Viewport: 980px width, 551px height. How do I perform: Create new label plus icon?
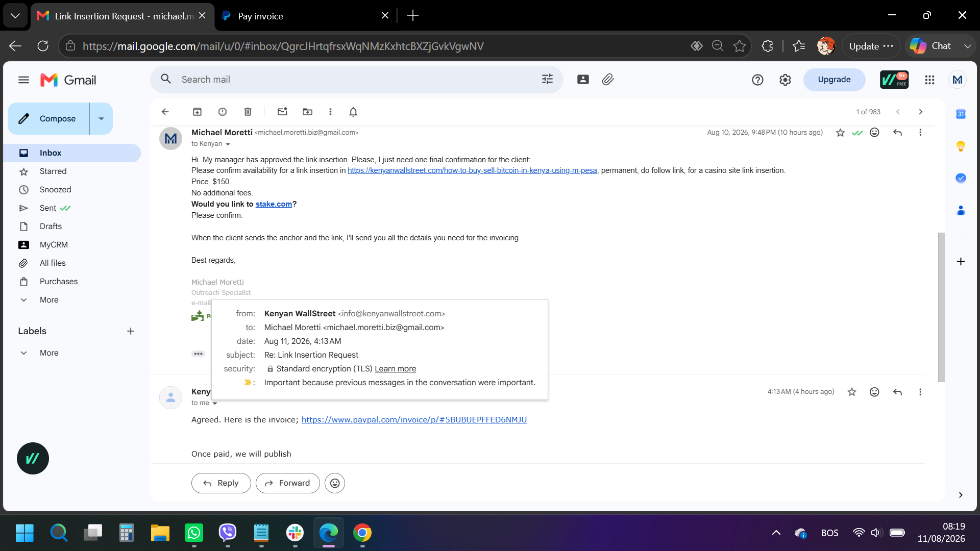(131, 331)
